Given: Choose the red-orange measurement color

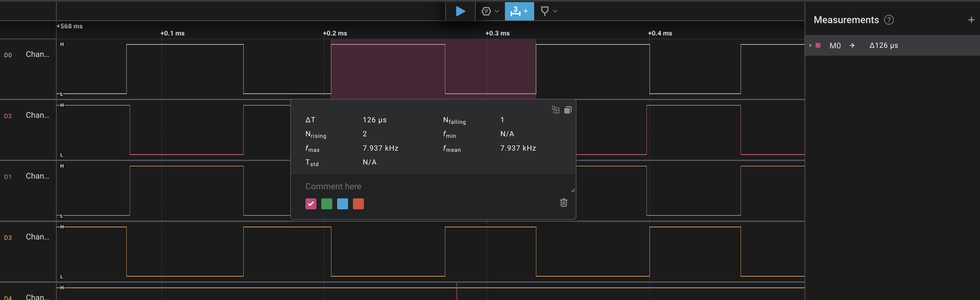Looking at the screenshot, I should 358,204.
